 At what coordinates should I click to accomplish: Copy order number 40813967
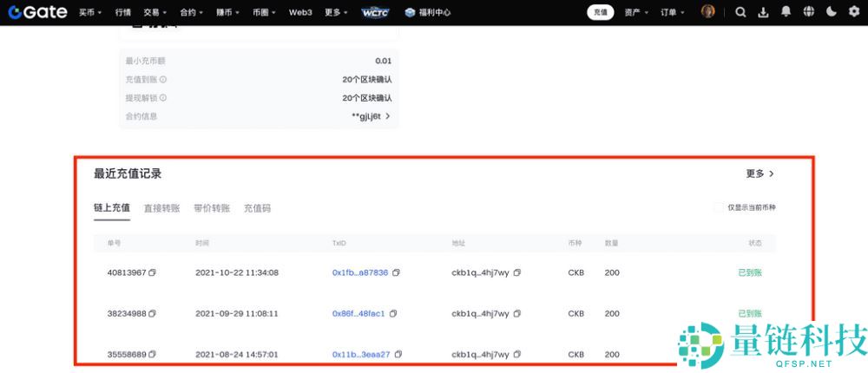coord(152,272)
